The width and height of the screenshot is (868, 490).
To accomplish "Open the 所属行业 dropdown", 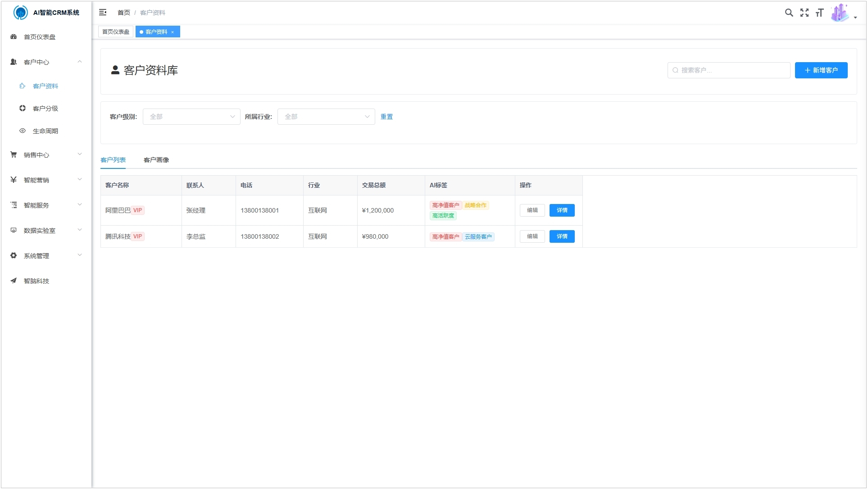I will pyautogui.click(x=326, y=117).
